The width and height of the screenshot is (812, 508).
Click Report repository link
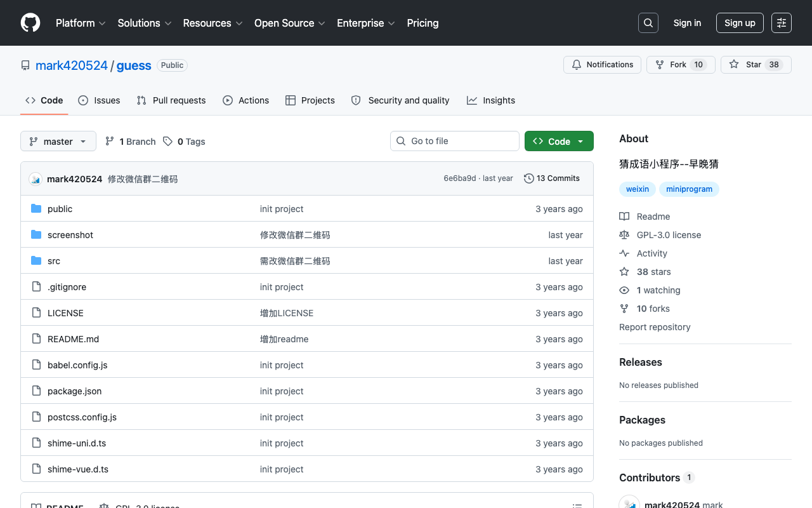[x=655, y=327]
